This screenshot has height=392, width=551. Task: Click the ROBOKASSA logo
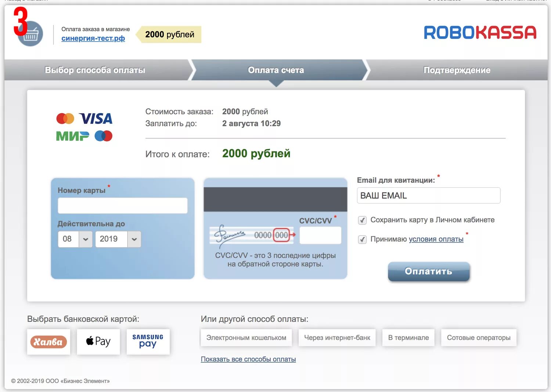pyautogui.click(x=480, y=32)
